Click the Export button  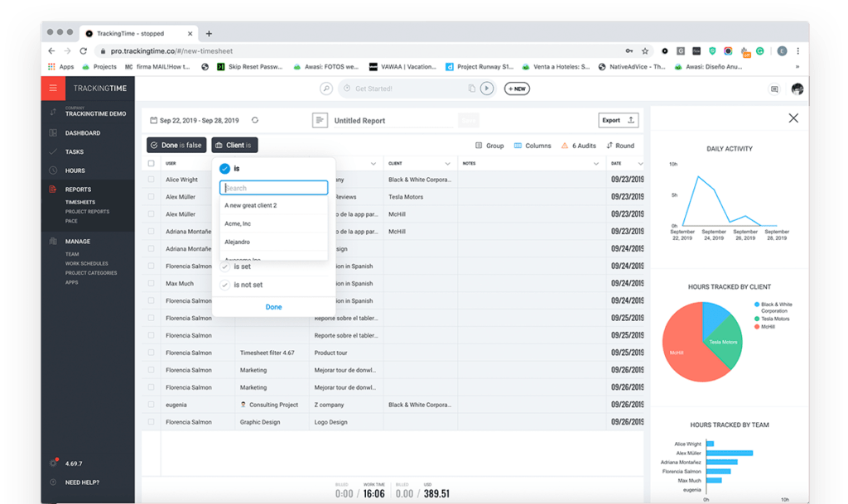click(618, 119)
